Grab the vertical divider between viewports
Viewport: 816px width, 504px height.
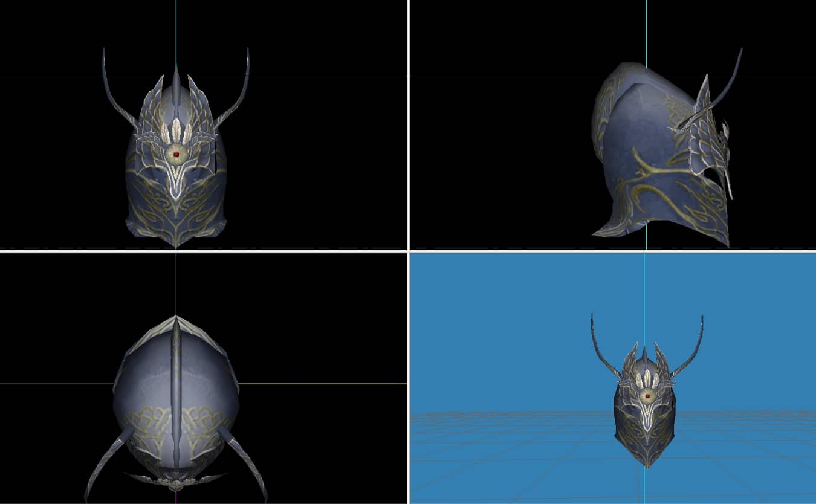pos(409,252)
